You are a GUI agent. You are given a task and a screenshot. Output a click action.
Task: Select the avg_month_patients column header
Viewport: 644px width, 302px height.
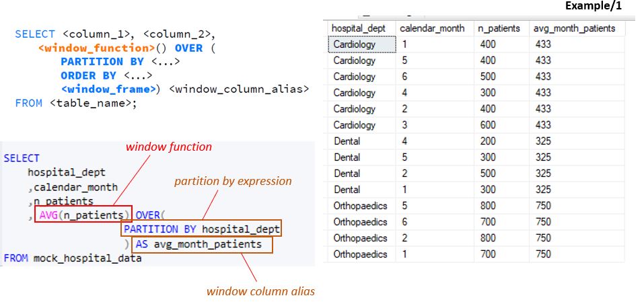point(573,28)
